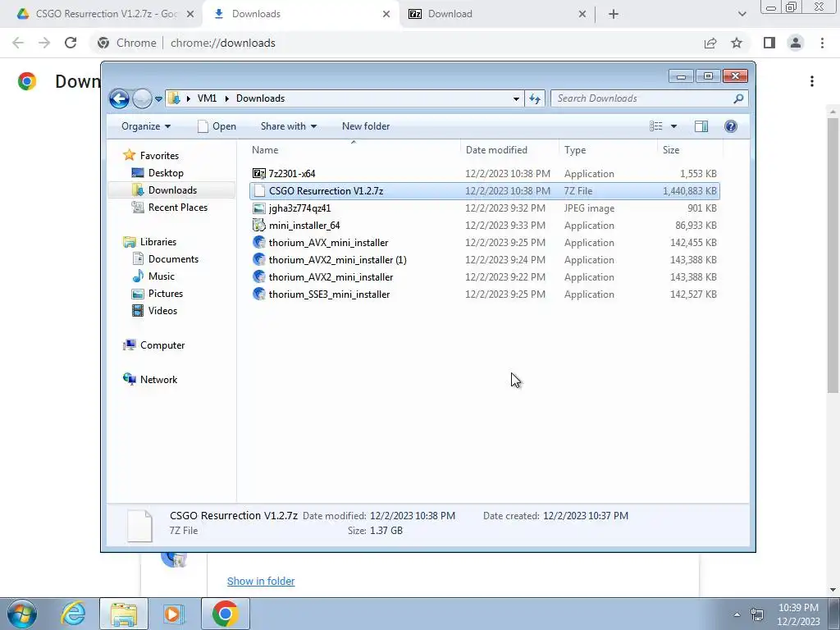The image size is (840, 630).
Task: Click the Explorer help icon
Action: (731, 126)
